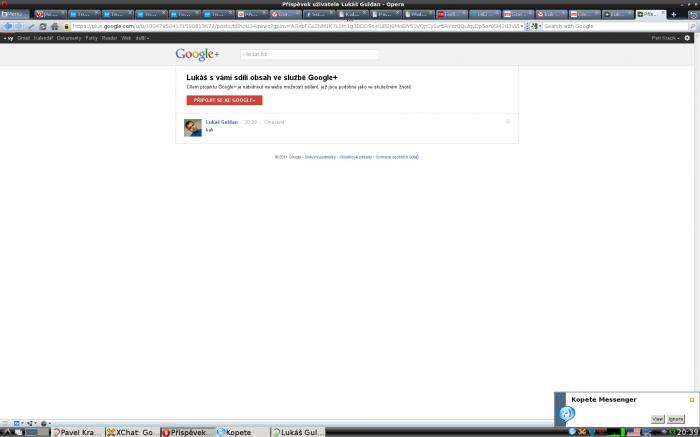The image size is (700, 437).
Task: Open Dokumenty in the Google bar
Action: point(69,38)
